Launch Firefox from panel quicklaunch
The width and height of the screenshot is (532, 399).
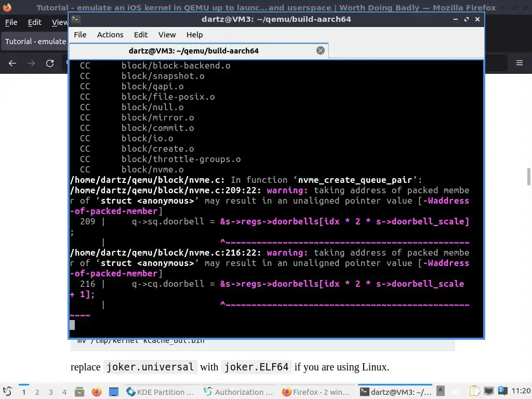click(97, 392)
